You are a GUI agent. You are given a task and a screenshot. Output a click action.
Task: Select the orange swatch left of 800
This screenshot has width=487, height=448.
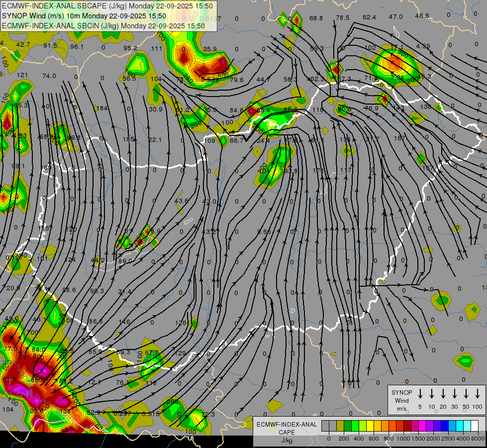click(385, 426)
